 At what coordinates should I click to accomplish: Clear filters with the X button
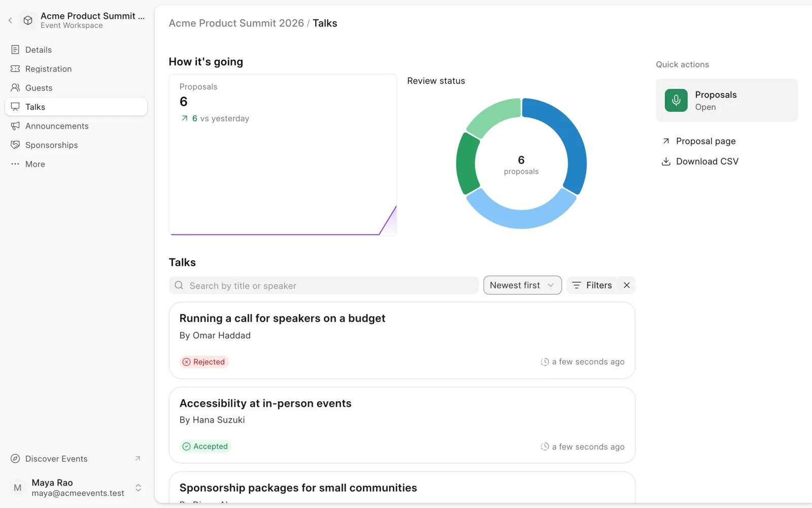pyautogui.click(x=627, y=285)
